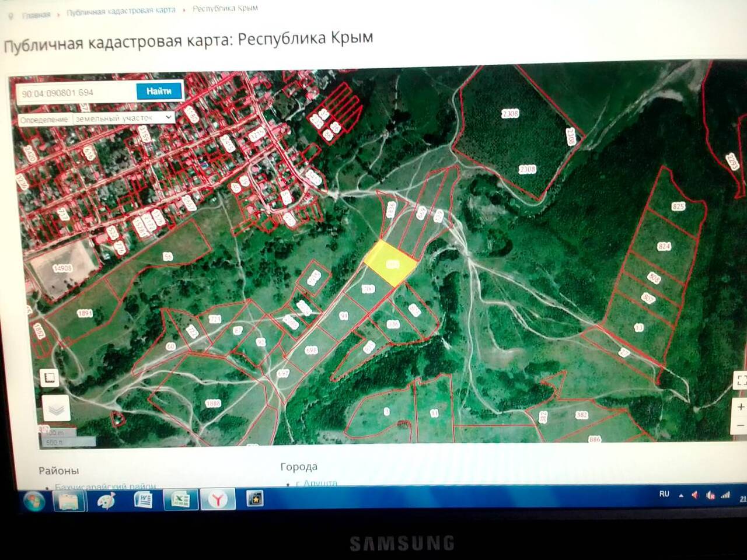Switch to Yandex Browser in taskbar
The image size is (747, 560).
[x=218, y=499]
